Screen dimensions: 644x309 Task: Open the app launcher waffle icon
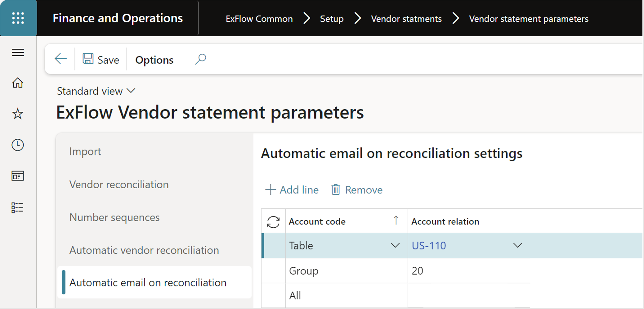pos(18,18)
